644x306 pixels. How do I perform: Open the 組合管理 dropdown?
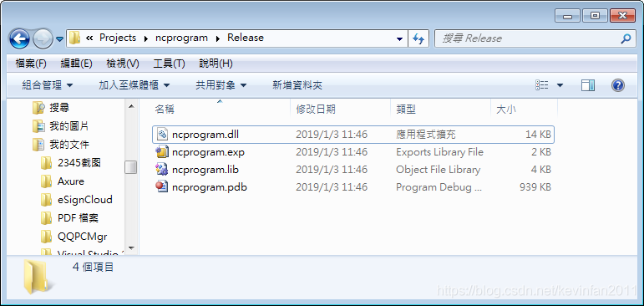click(x=48, y=85)
